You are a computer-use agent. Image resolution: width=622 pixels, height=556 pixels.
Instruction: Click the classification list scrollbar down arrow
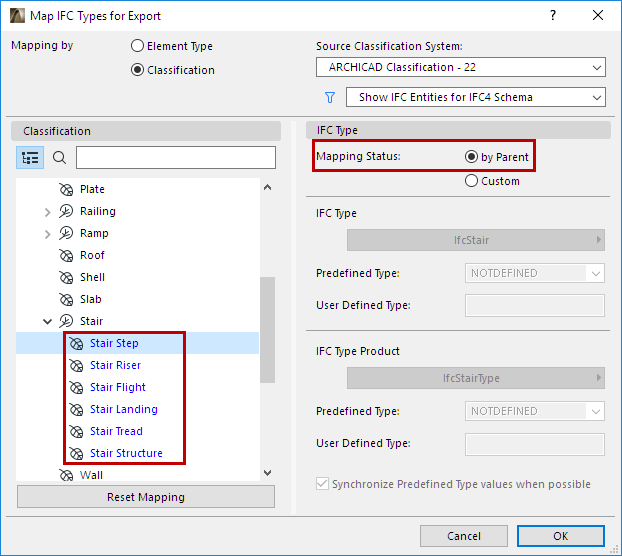click(x=266, y=472)
